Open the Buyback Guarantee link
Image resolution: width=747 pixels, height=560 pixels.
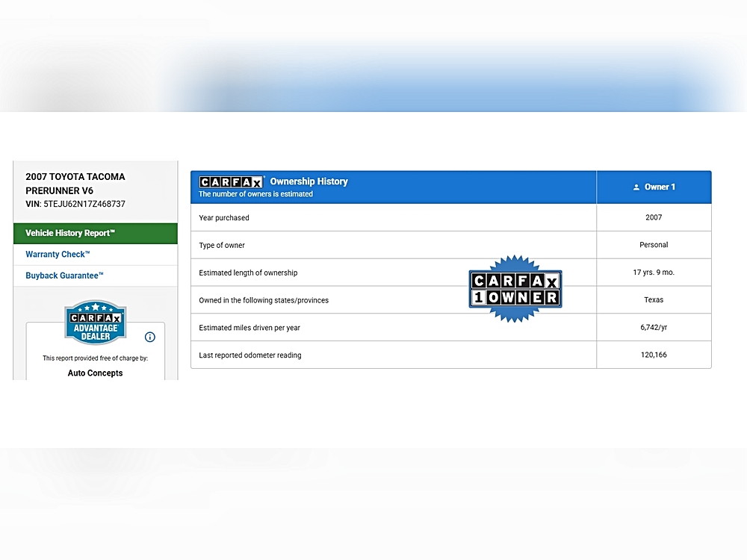pyautogui.click(x=64, y=276)
